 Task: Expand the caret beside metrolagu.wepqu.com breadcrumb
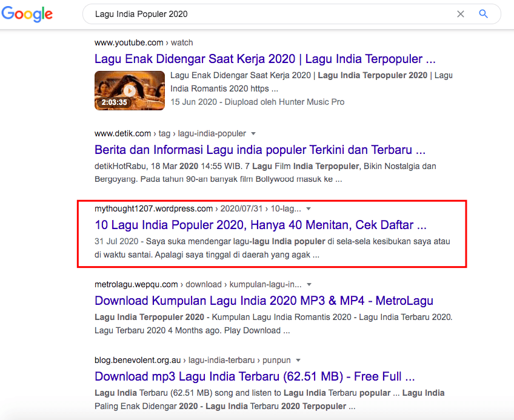309,284
